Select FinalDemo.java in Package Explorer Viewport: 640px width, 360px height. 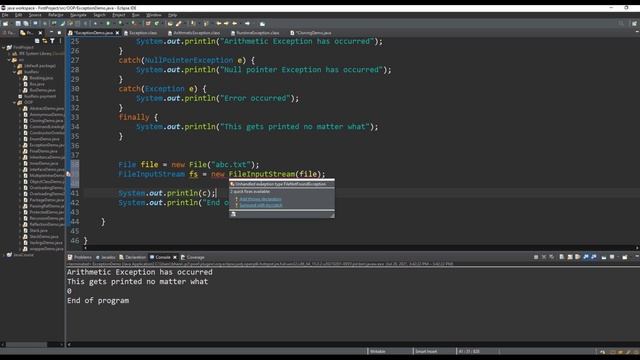pos(44,151)
